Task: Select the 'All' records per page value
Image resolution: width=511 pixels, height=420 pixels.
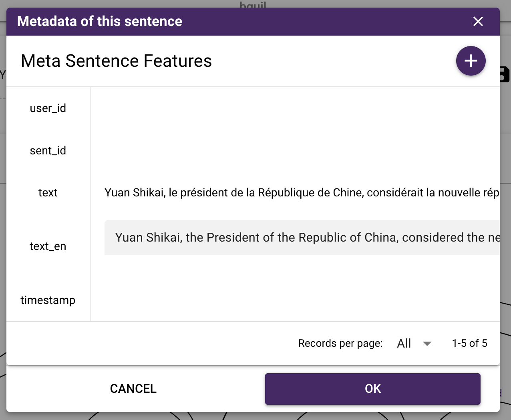Action: click(404, 344)
